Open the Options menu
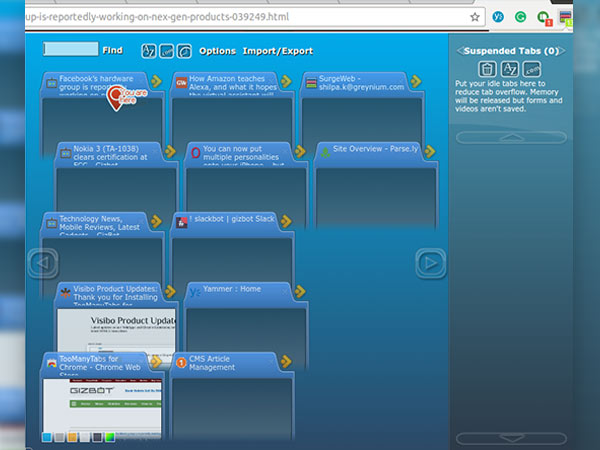Image resolution: width=600 pixels, height=450 pixels. tap(217, 51)
